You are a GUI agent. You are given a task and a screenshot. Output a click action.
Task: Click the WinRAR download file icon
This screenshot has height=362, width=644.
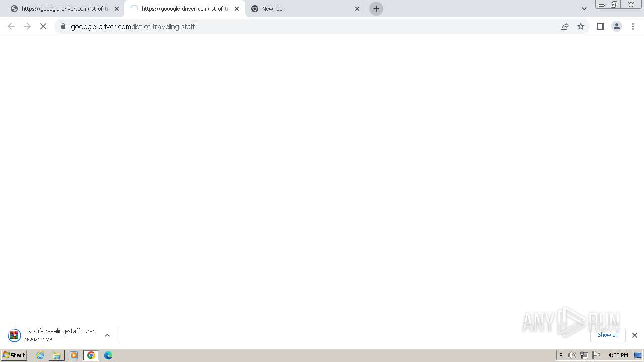click(14, 335)
